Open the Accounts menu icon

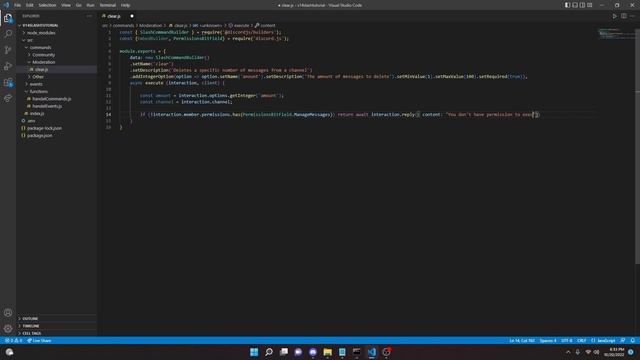tap(8, 313)
